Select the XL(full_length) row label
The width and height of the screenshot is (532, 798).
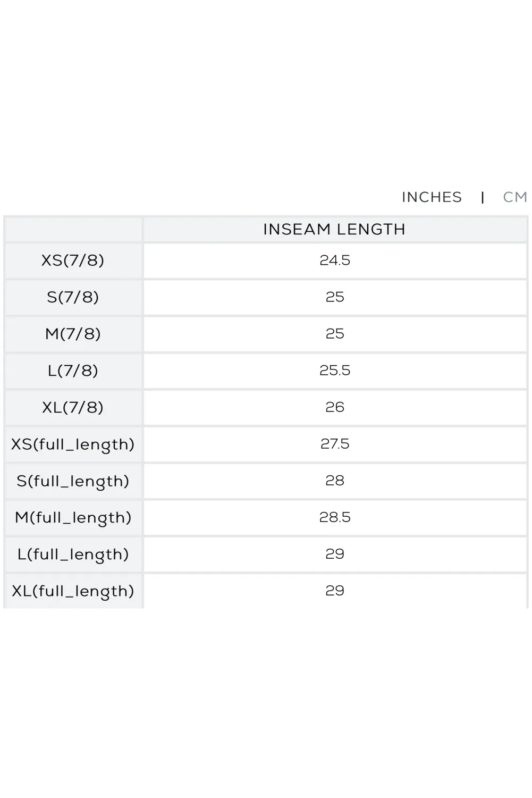(x=73, y=591)
